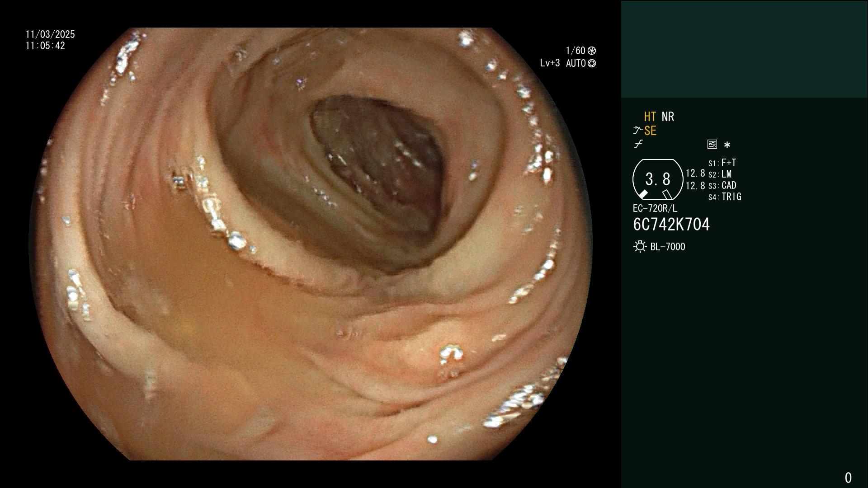Click the endoscopic live image view
Screen dimensions: 868x488
tap(311, 244)
